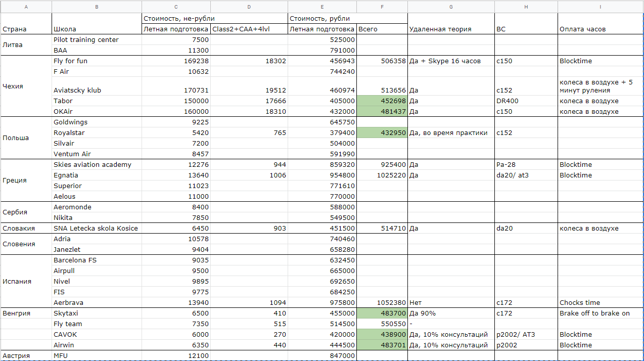
Task: Select column A header
Action: 26,7
